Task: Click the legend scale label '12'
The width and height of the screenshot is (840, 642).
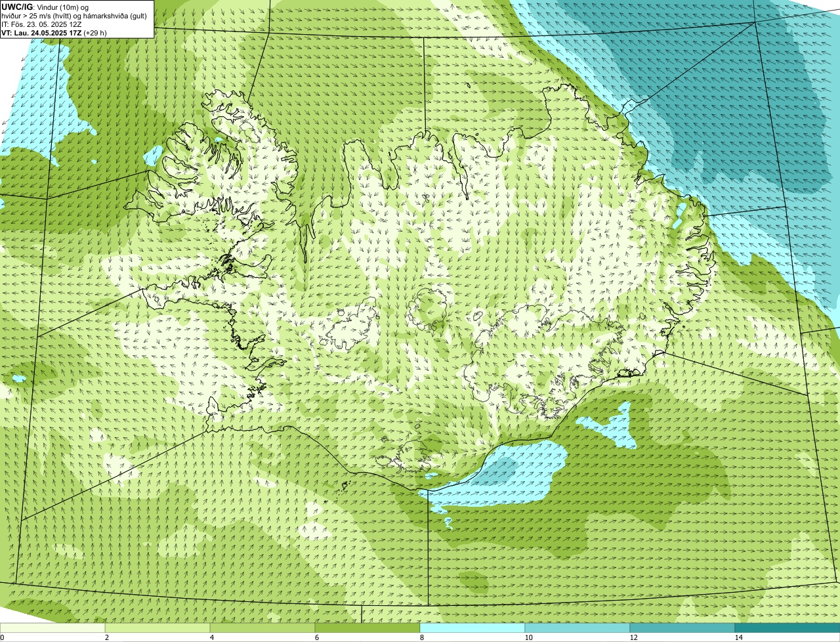Action: point(633,637)
